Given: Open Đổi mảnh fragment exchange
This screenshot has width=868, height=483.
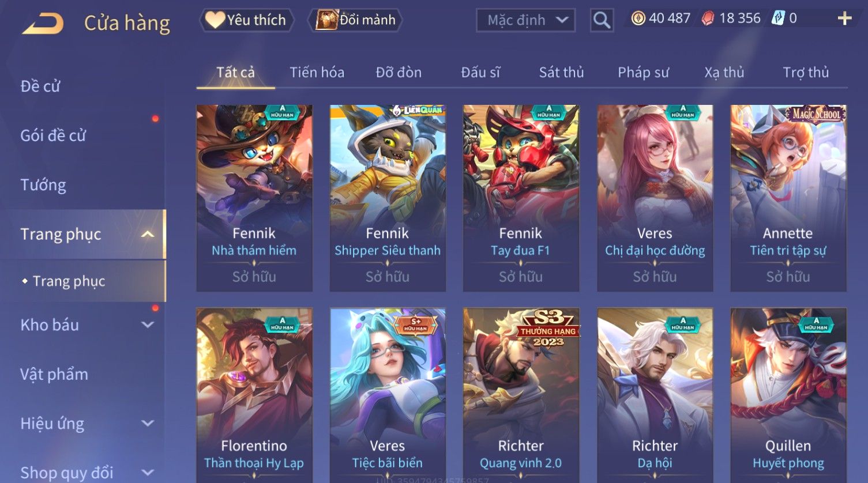Looking at the screenshot, I should pyautogui.click(x=356, y=20).
